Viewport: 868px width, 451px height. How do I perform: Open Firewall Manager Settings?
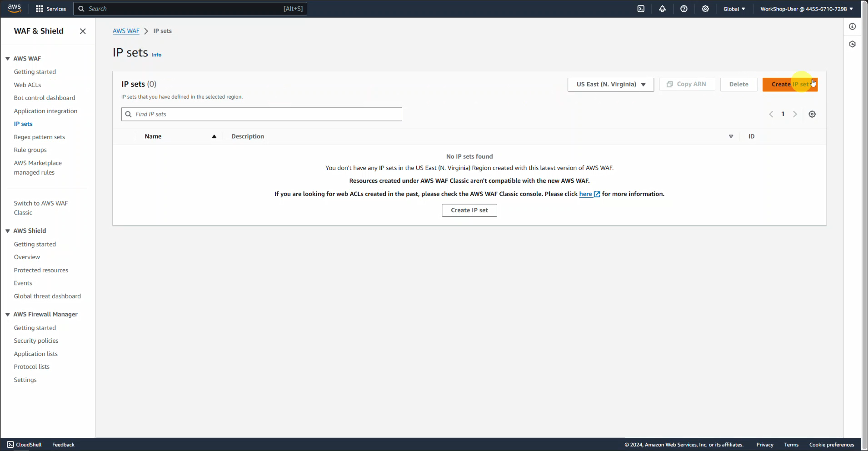[25, 380]
